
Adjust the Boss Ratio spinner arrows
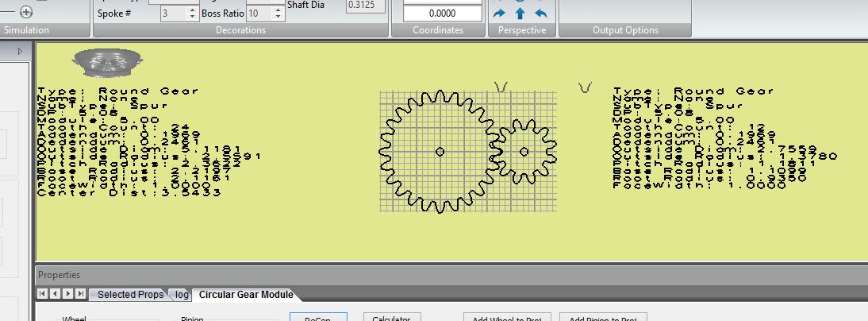click(277, 14)
